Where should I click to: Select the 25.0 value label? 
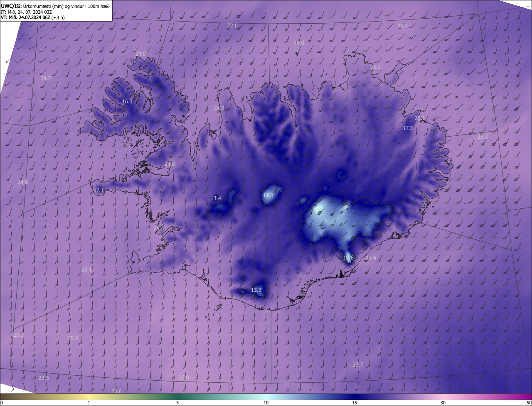coord(299,43)
